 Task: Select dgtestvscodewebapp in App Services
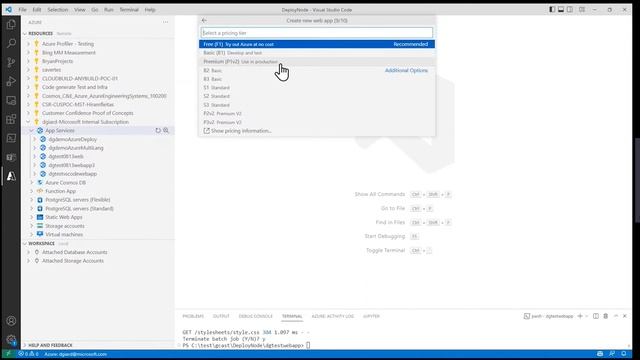click(73, 174)
